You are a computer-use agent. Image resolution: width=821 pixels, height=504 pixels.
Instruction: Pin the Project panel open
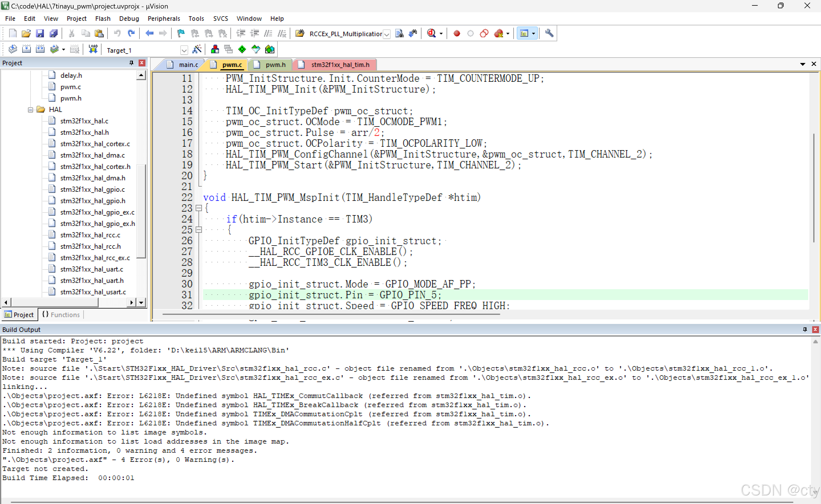click(x=131, y=63)
